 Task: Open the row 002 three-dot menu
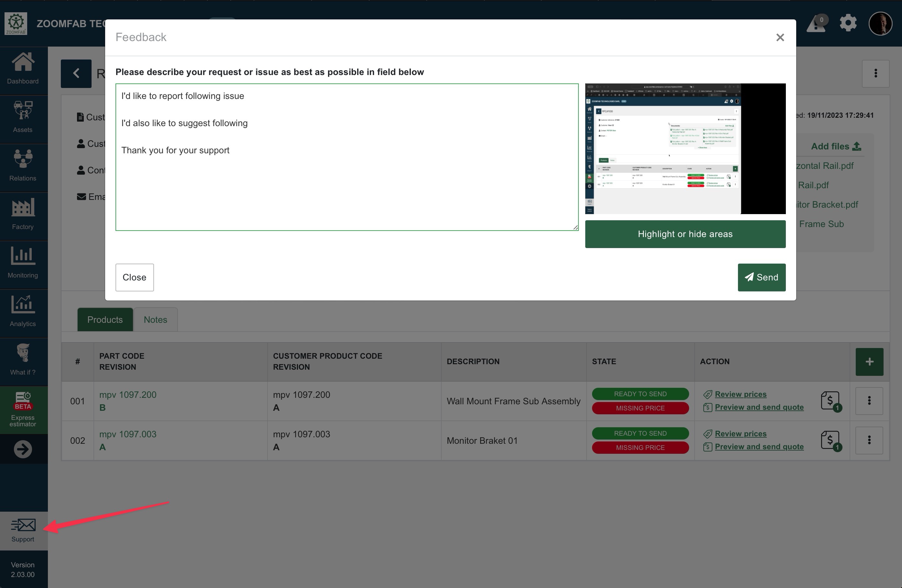[869, 440]
